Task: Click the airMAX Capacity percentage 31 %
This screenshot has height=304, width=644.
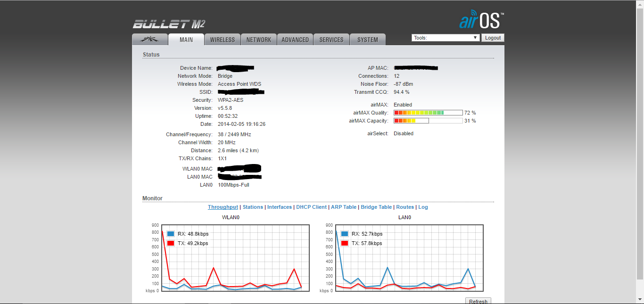Action: coord(470,121)
